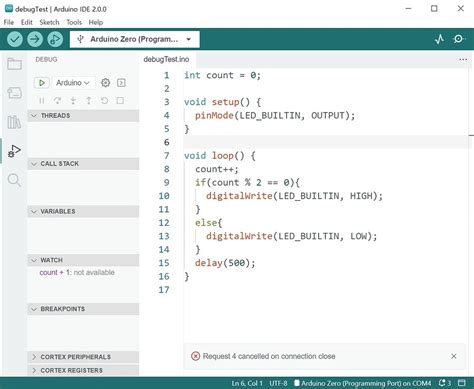Open the Serial Plotter
The width and height of the screenshot is (474, 389).
(440, 39)
